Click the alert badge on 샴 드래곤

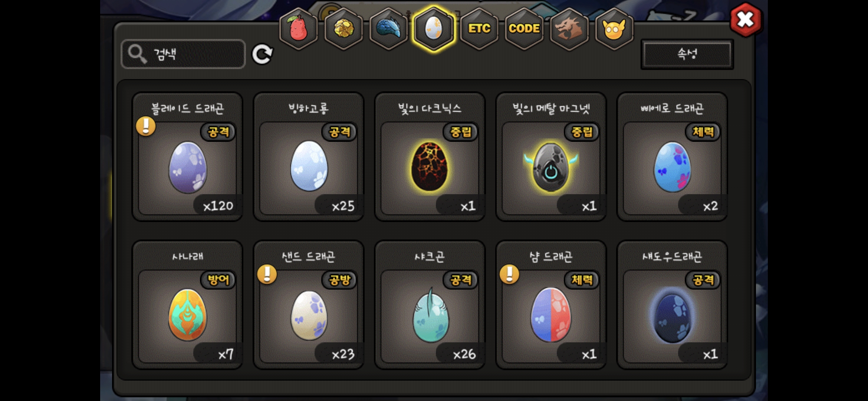pyautogui.click(x=510, y=274)
